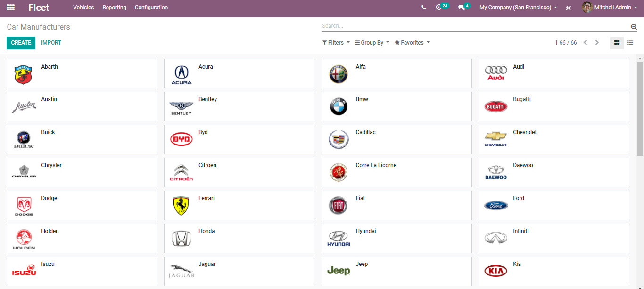This screenshot has width=644, height=289.
Task: Open My Company (San Francisco) switcher
Action: pos(518,8)
